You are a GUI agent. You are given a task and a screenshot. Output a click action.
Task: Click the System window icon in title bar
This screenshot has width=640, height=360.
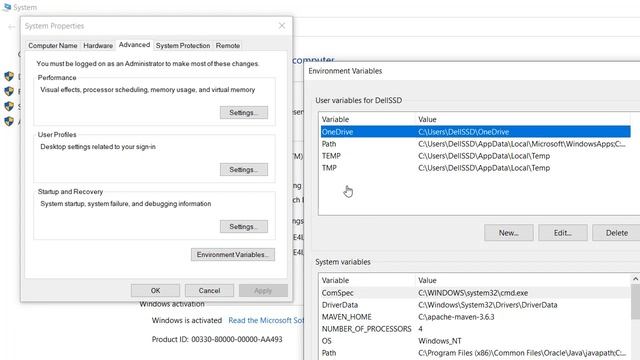(x=7, y=7)
